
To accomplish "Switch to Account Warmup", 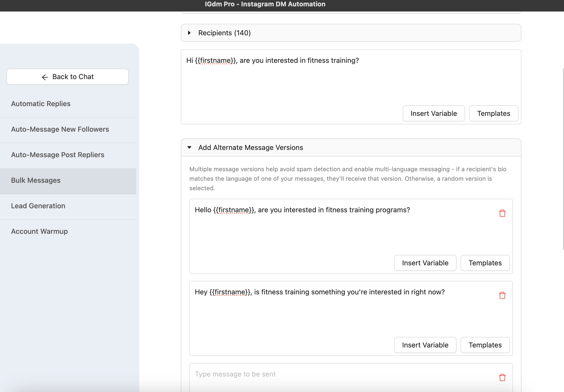I will 39,231.
